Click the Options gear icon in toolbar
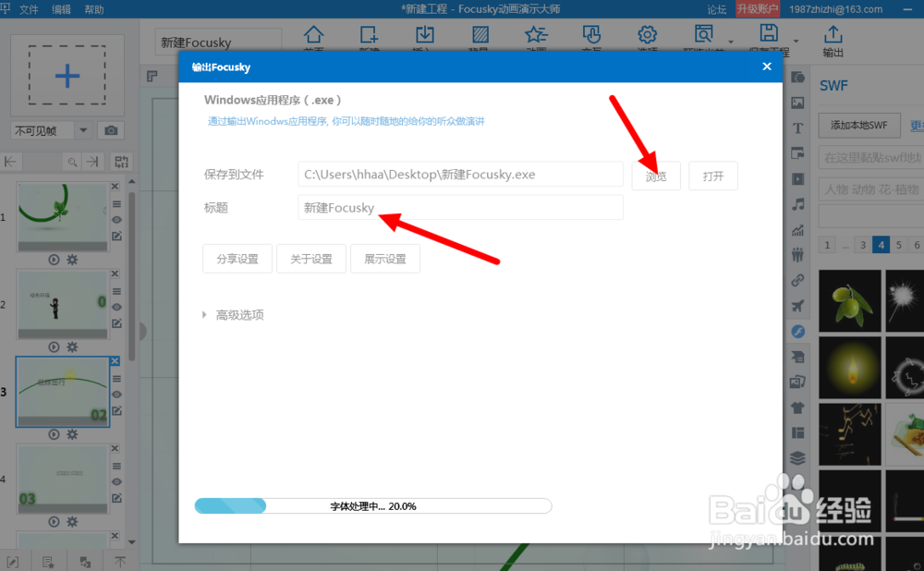Viewport: 924px width, 571px height. point(647,35)
